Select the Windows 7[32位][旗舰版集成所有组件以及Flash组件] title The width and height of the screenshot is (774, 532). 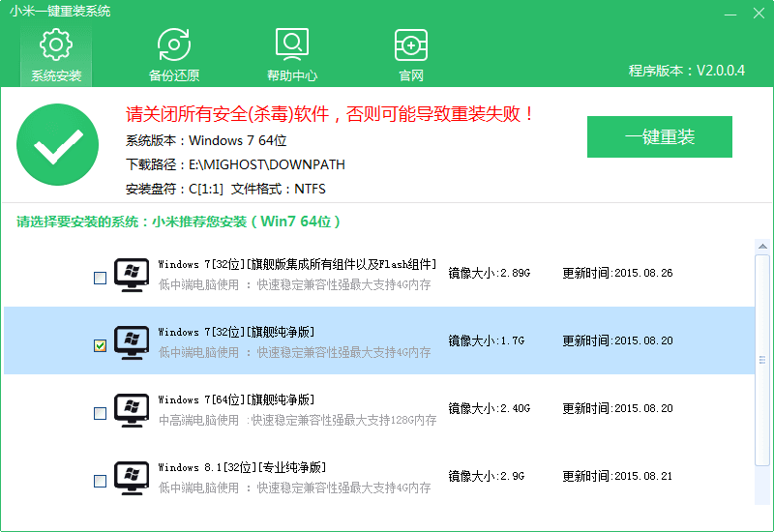(297, 264)
